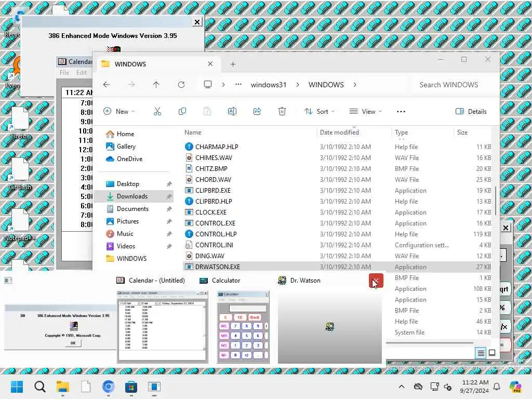Sort by the Size column header
532x399 pixels.
[x=462, y=132]
